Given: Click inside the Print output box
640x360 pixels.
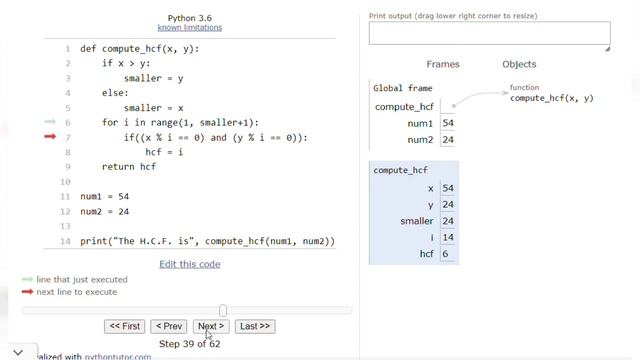Looking at the screenshot, I should coord(489,33).
